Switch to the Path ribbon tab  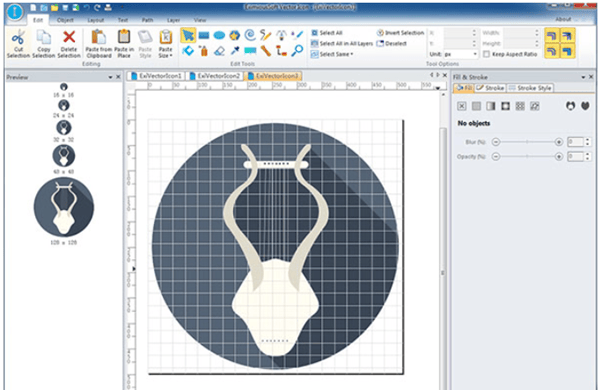[x=147, y=20]
